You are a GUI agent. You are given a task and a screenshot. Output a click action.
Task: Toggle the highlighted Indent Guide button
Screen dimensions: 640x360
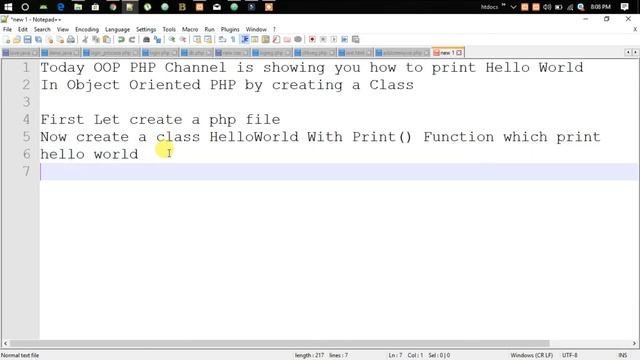coord(244,40)
